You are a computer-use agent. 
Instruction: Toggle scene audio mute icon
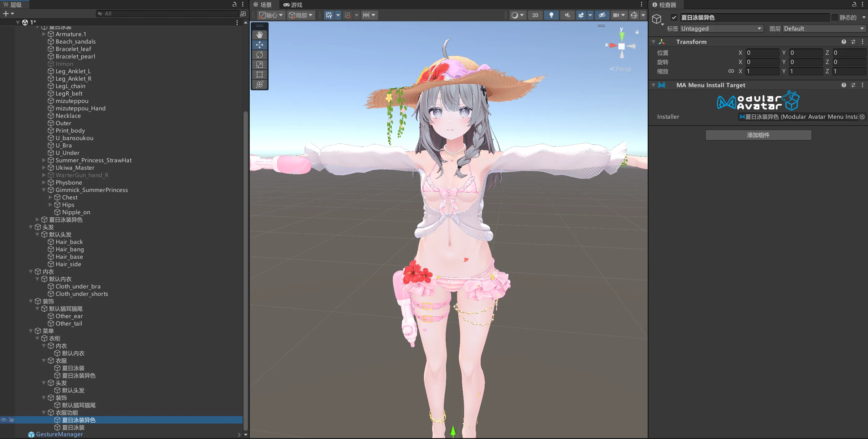568,15
